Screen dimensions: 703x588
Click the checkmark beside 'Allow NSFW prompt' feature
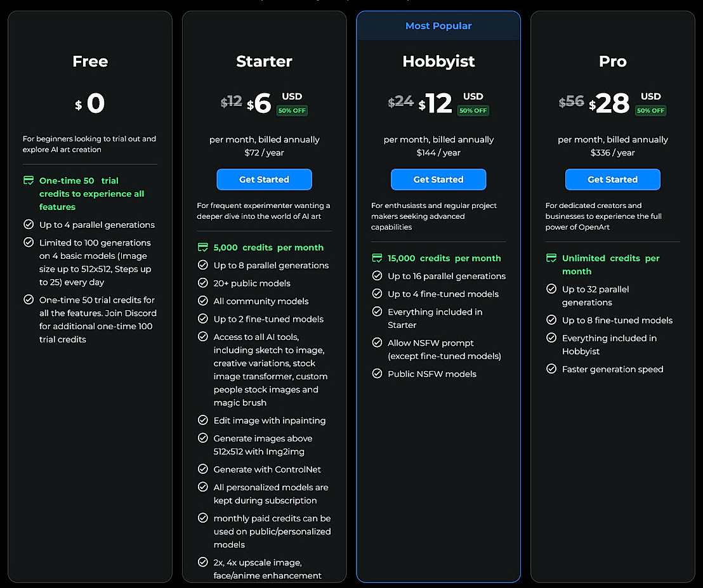click(378, 343)
